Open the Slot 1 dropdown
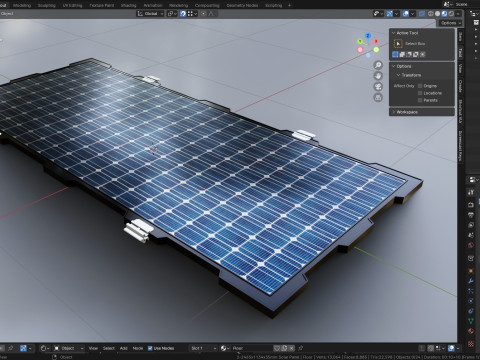The image size is (480, 360). point(203,348)
